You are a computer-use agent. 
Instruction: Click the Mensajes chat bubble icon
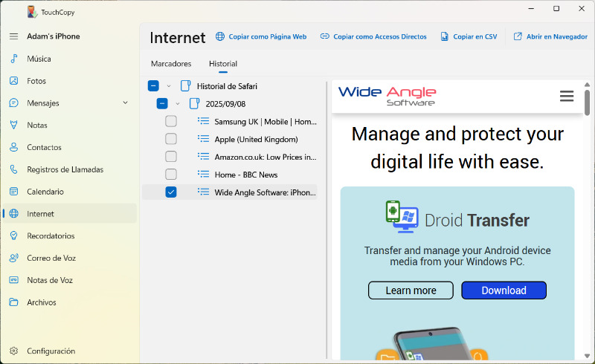[x=13, y=103]
